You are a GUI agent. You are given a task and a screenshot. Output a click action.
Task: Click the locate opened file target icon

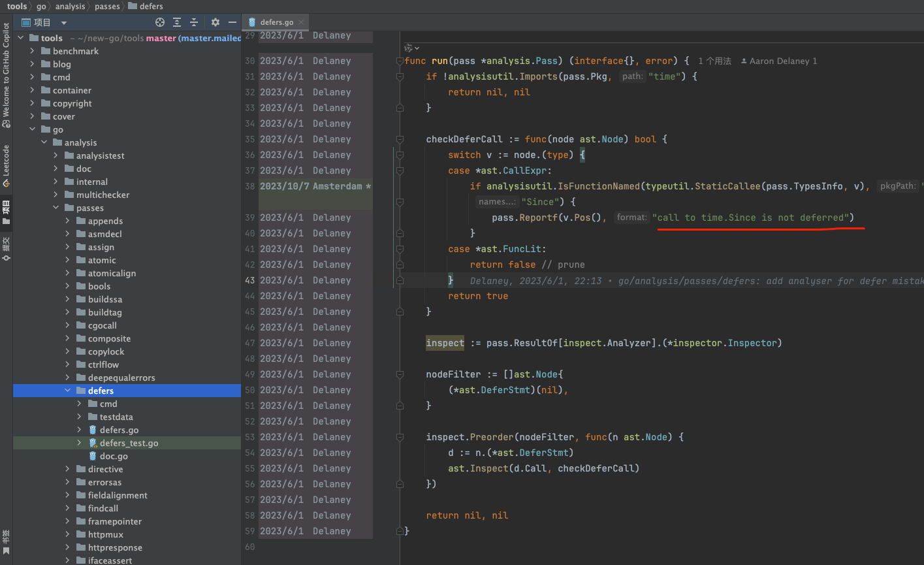tap(160, 22)
